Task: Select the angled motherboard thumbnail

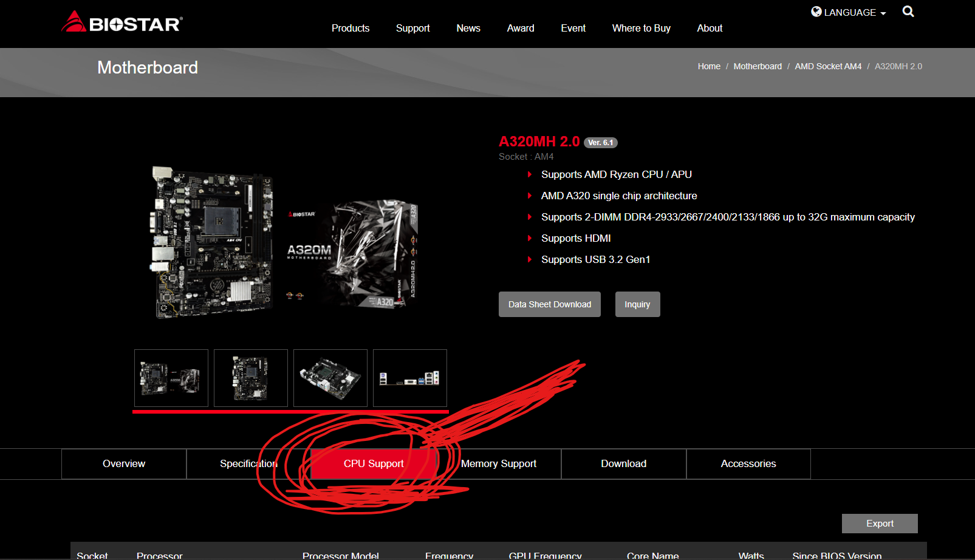Action: coord(330,378)
